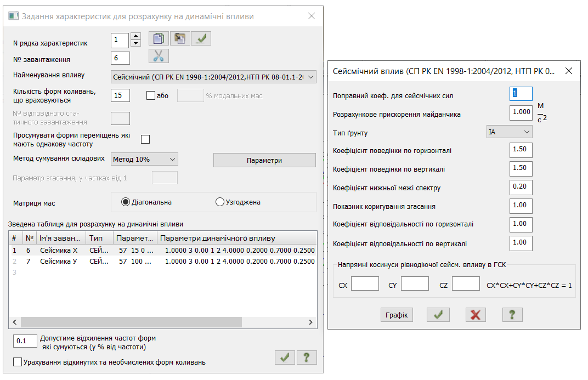Click the paste characteristics row icon
588x380 pixels.
[x=180, y=38]
